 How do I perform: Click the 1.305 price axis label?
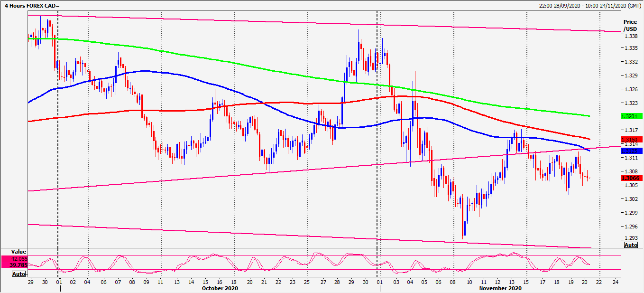click(x=631, y=185)
